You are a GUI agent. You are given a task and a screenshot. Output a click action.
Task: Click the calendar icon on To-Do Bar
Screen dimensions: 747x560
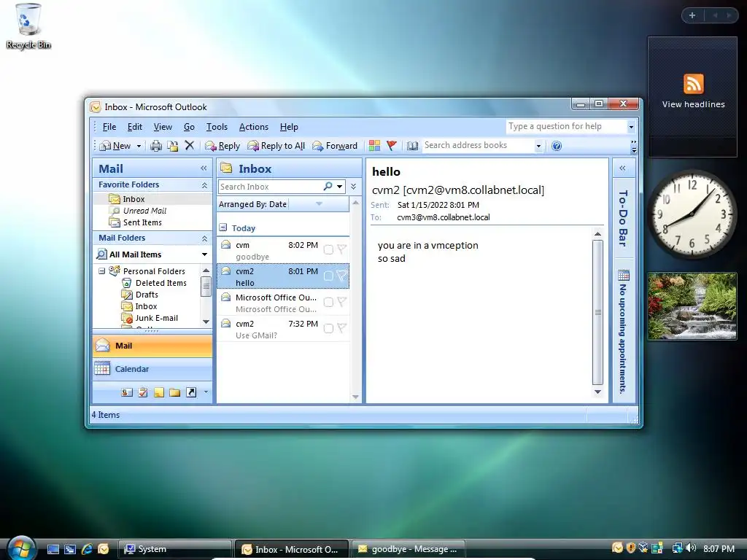[624, 275]
